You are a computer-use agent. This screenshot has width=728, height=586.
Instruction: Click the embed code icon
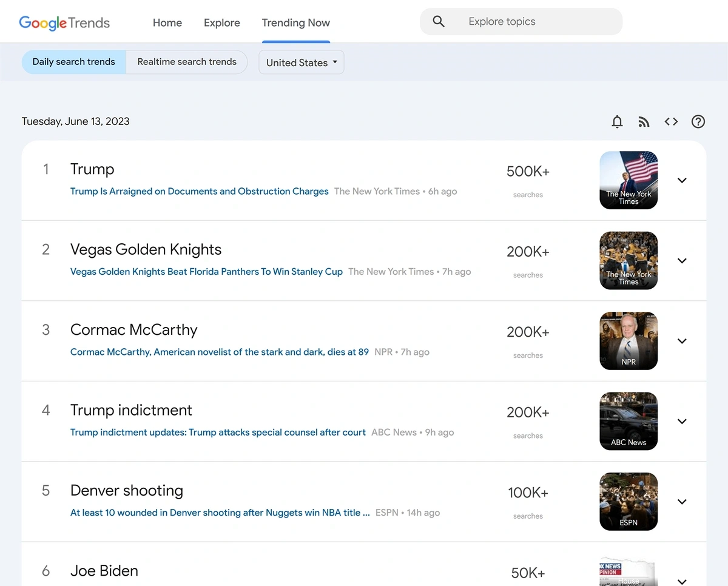[671, 122]
